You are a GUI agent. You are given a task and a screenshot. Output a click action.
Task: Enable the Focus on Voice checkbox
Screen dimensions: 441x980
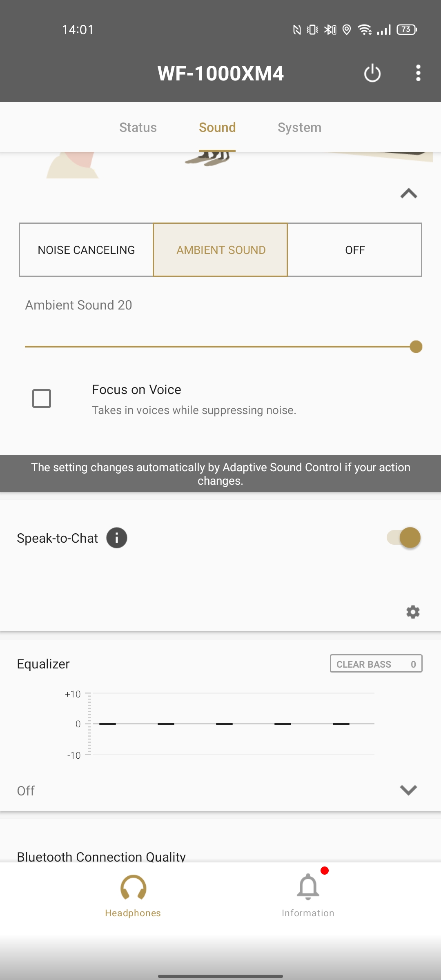point(42,399)
